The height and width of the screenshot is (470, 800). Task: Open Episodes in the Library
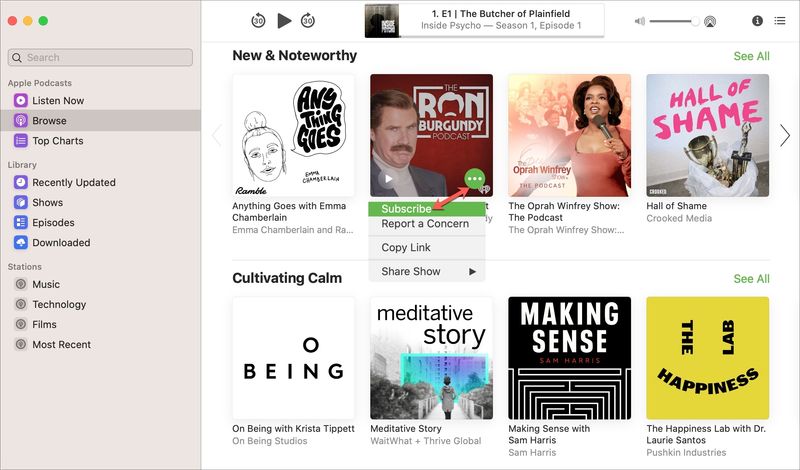tap(100, 222)
